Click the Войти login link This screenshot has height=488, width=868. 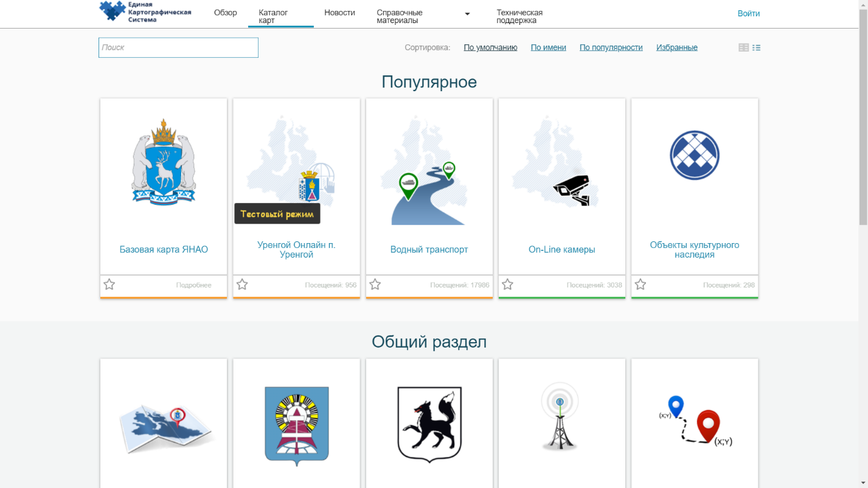[x=748, y=13]
